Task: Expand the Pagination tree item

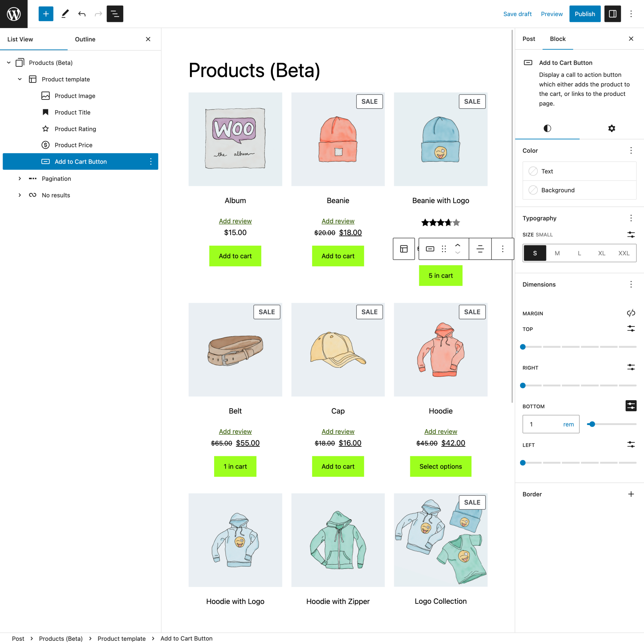Action: (x=20, y=179)
